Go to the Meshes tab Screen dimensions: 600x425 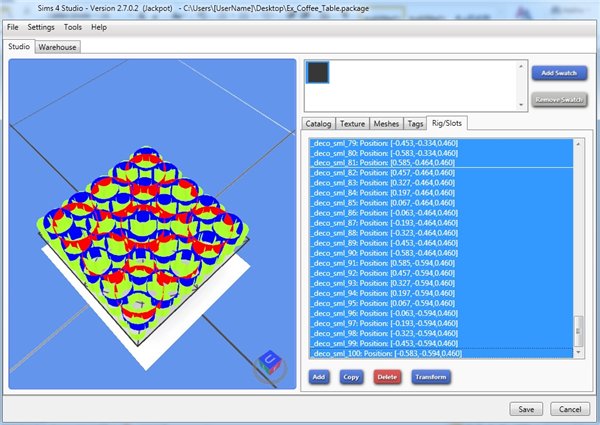click(386, 123)
